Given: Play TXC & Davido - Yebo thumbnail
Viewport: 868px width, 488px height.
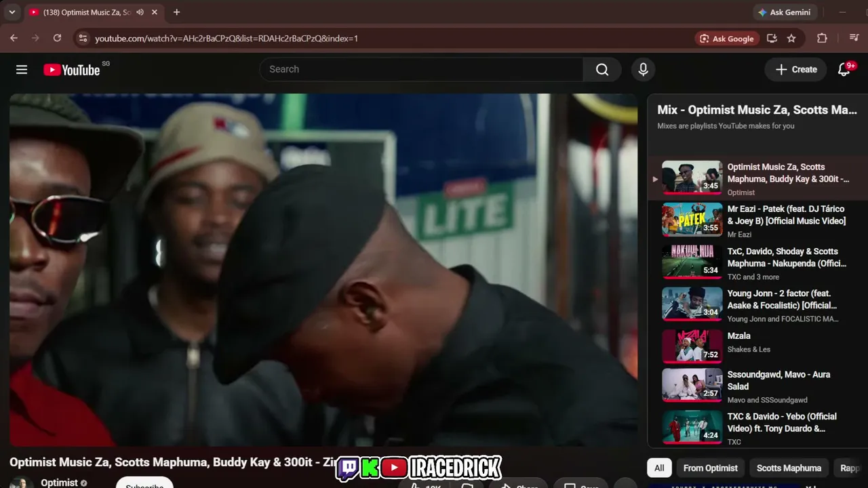Looking at the screenshot, I should click(692, 427).
